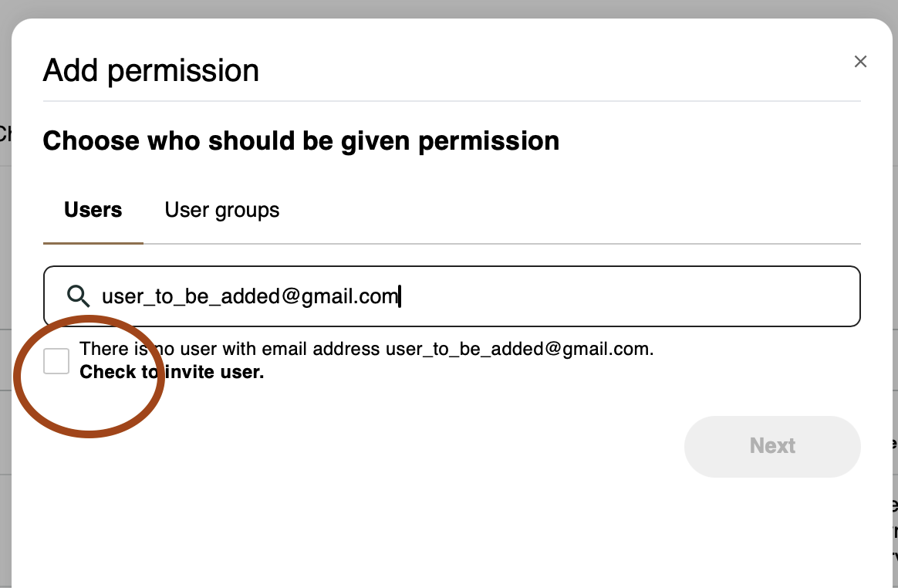Click the highlighted underline beneath Users tab
This screenshot has height=588, width=898.
(x=93, y=242)
